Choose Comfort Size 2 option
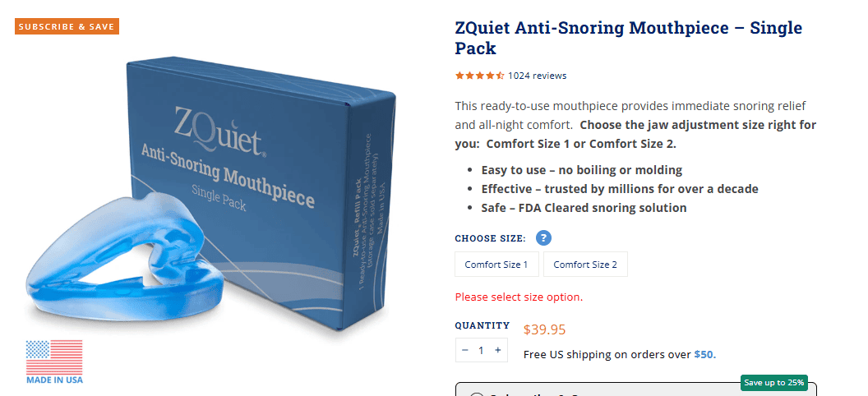This screenshot has height=396, width=868. [585, 265]
